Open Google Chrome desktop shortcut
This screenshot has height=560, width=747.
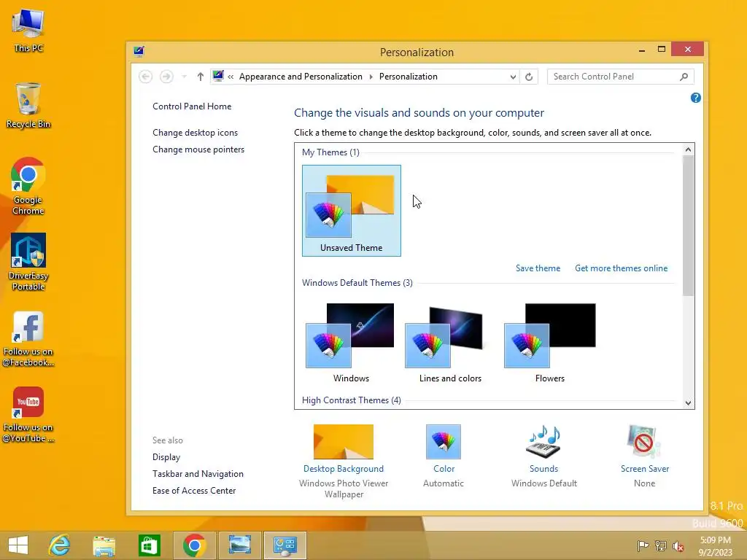[x=28, y=186]
